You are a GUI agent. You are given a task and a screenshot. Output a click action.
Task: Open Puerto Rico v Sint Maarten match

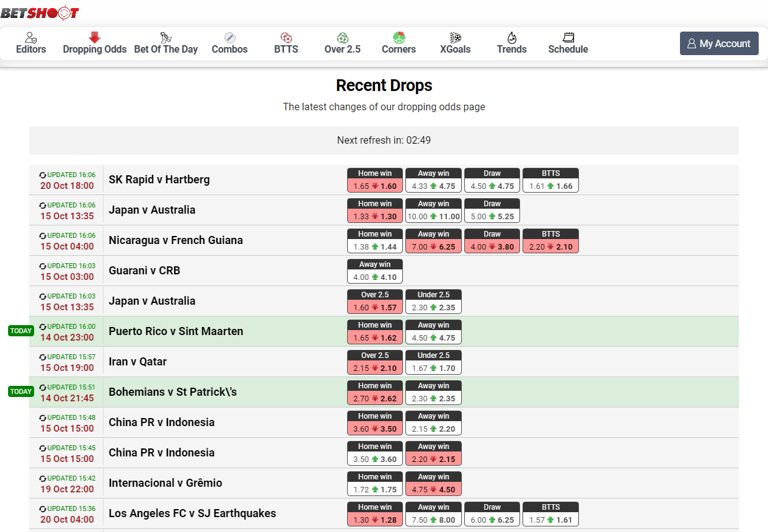pyautogui.click(x=176, y=331)
